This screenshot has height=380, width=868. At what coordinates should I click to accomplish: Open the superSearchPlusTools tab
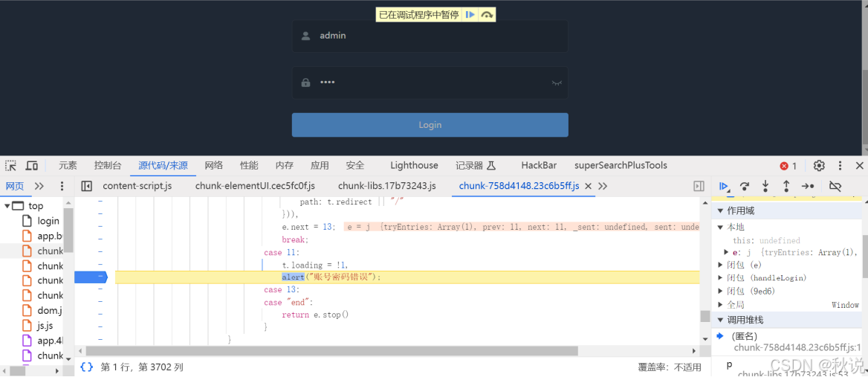[621, 165]
